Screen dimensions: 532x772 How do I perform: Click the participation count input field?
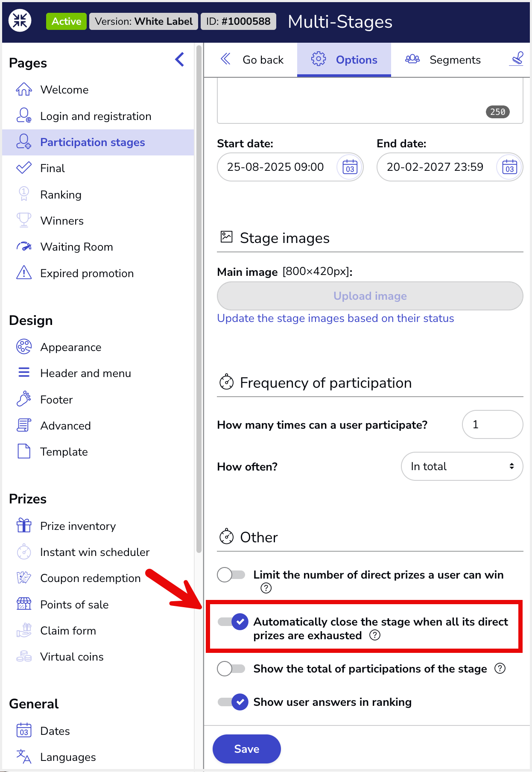(493, 424)
